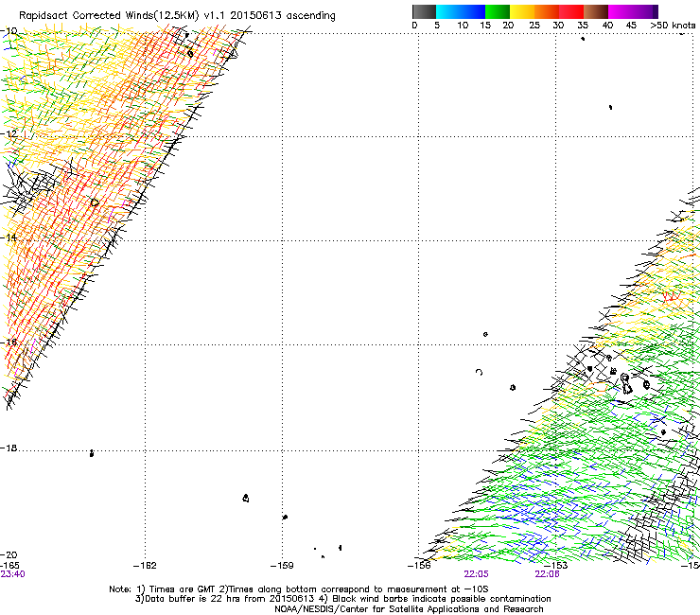
Task: Click the '35' label under the color scale
Action: [583, 26]
